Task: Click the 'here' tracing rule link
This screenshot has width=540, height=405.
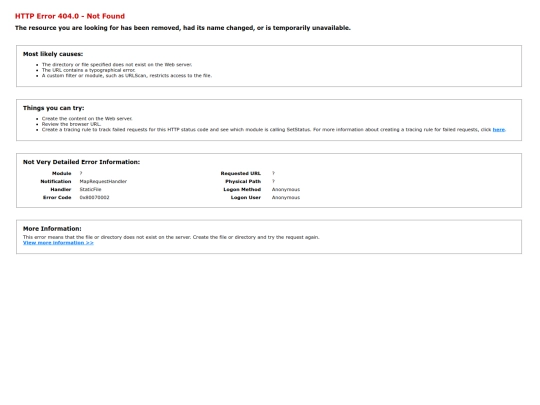Action: click(499, 129)
